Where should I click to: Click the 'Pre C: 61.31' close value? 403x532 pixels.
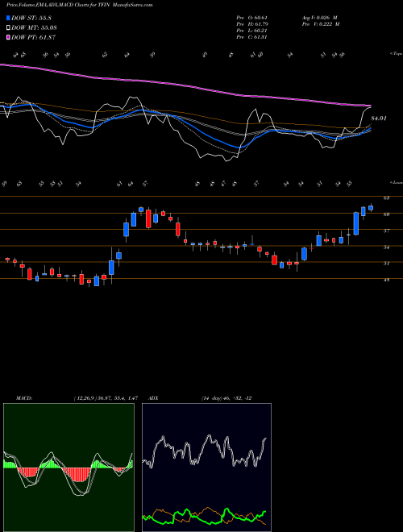point(251,37)
